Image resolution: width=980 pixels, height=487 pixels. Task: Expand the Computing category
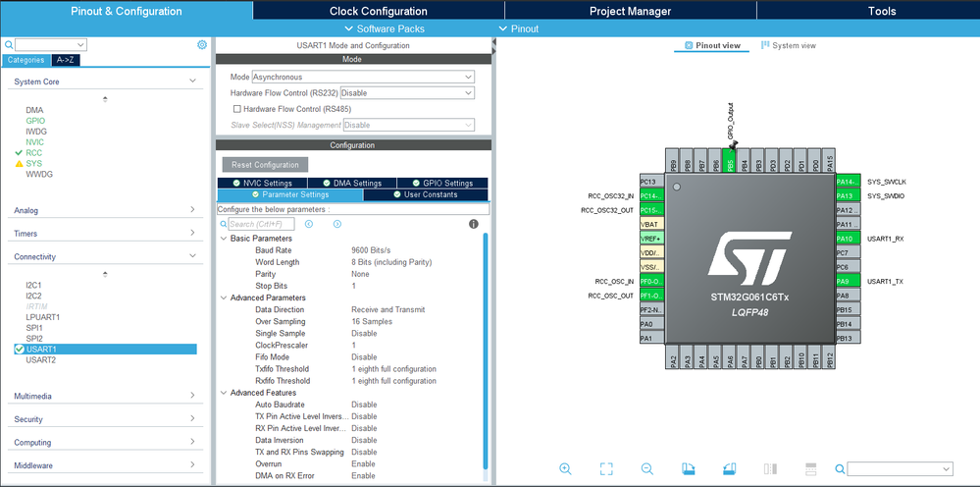coord(192,442)
